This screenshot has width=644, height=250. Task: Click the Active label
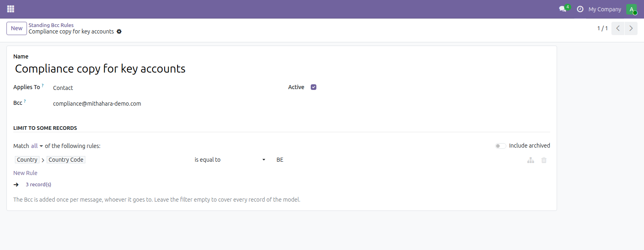coord(296,87)
